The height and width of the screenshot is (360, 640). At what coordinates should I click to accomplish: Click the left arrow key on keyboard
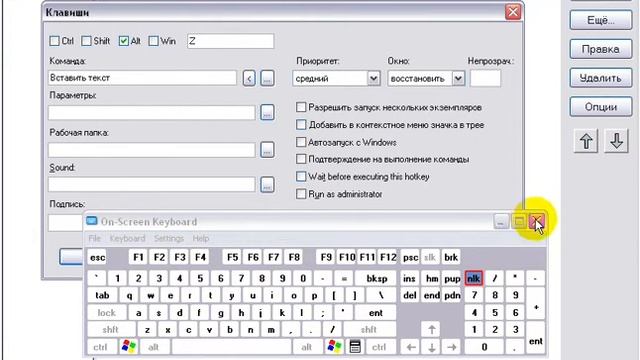411,347
